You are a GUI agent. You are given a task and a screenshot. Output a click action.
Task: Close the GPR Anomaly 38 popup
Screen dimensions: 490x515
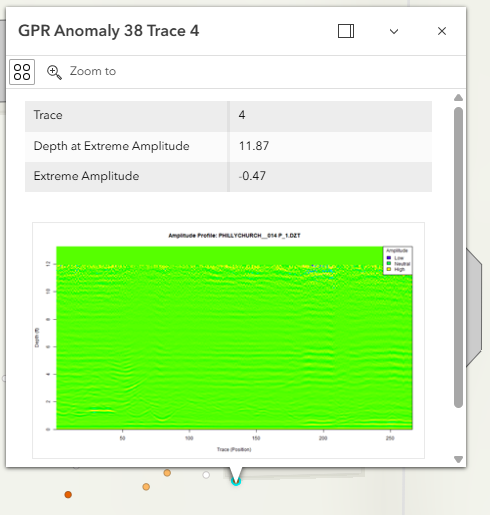coord(442,31)
